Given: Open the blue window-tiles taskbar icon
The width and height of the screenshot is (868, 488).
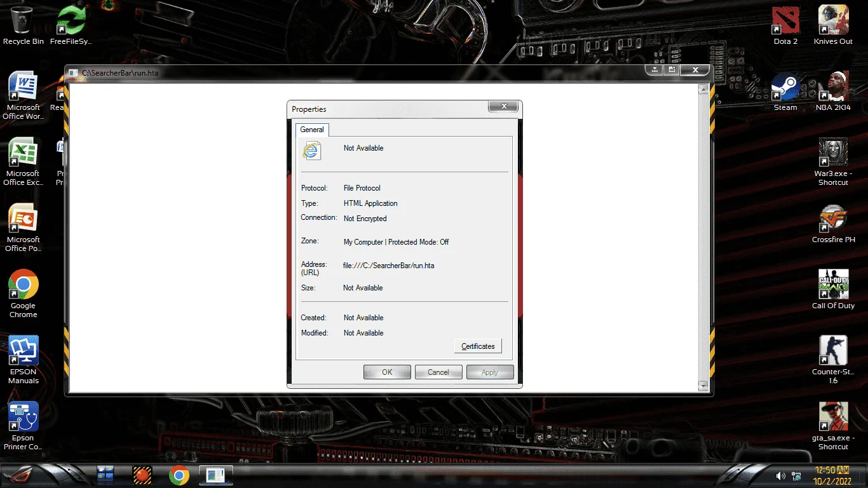Looking at the screenshot, I should [x=105, y=475].
